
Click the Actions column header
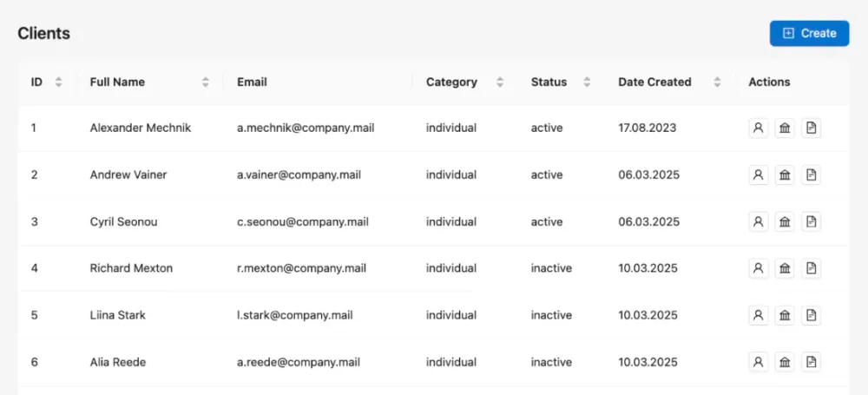[769, 82]
